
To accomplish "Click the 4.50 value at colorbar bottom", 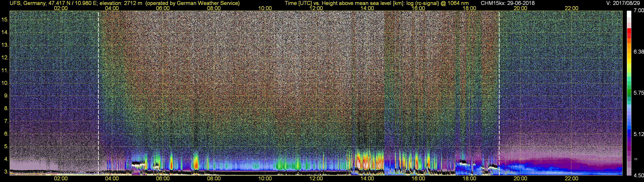I will (x=639, y=176).
